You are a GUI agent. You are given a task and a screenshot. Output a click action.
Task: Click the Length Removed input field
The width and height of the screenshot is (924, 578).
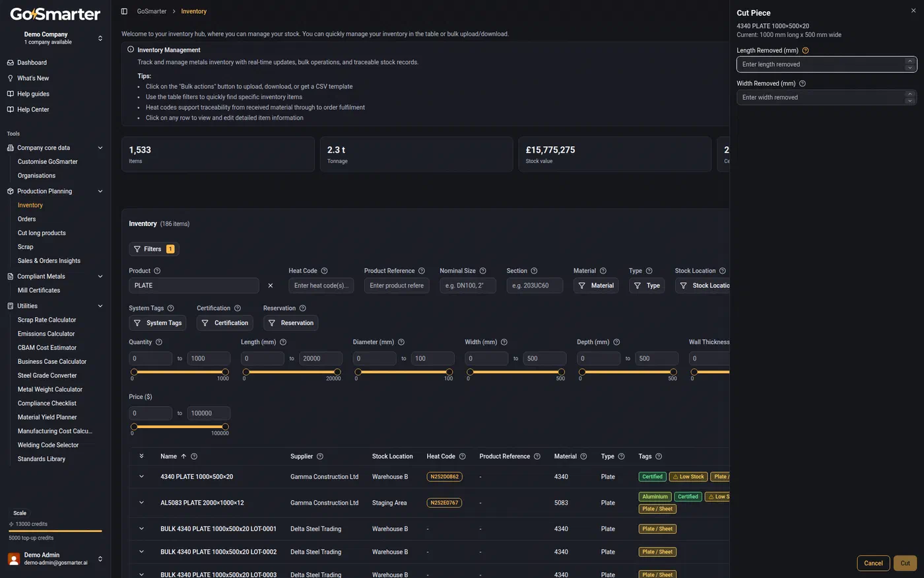[x=826, y=64]
